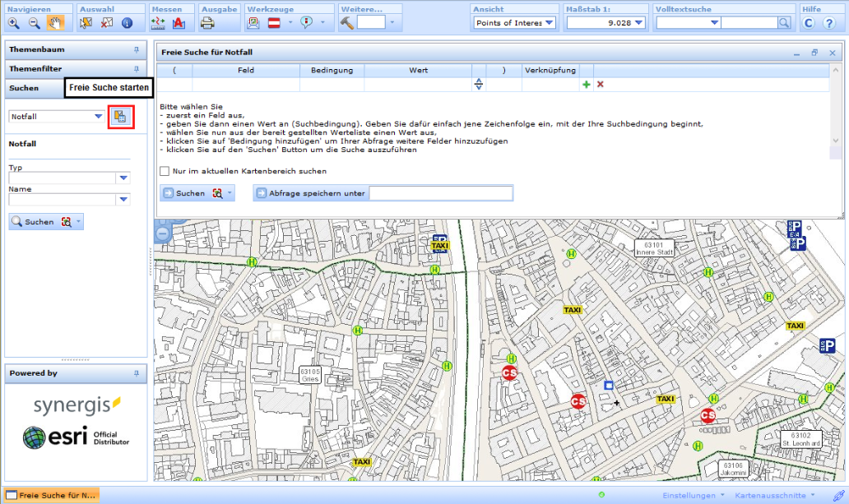Click the red-white flag tool in Werkzeuge
Screen dimensions: 849x504
pos(274,23)
